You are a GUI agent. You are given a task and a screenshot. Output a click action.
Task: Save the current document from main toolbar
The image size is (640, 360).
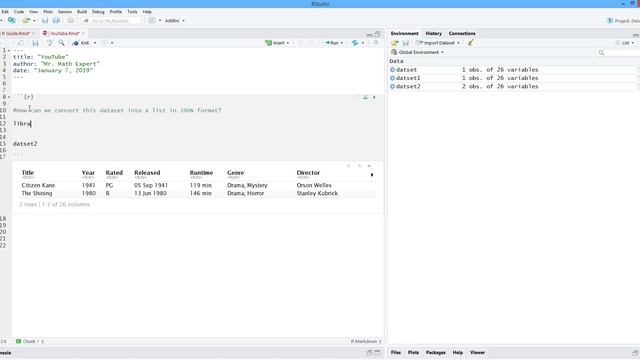coord(45,20)
